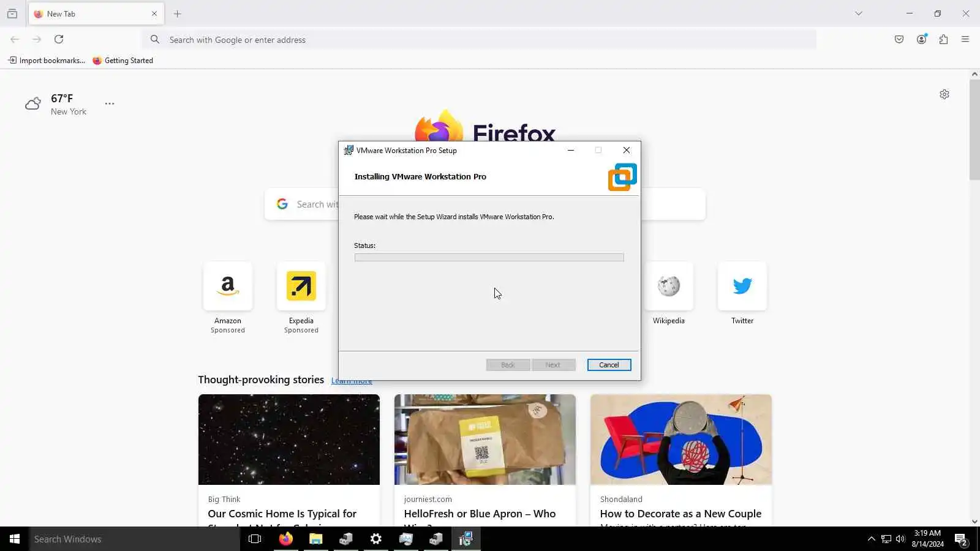Click scrollbar down arrow in Firefox

click(974, 522)
